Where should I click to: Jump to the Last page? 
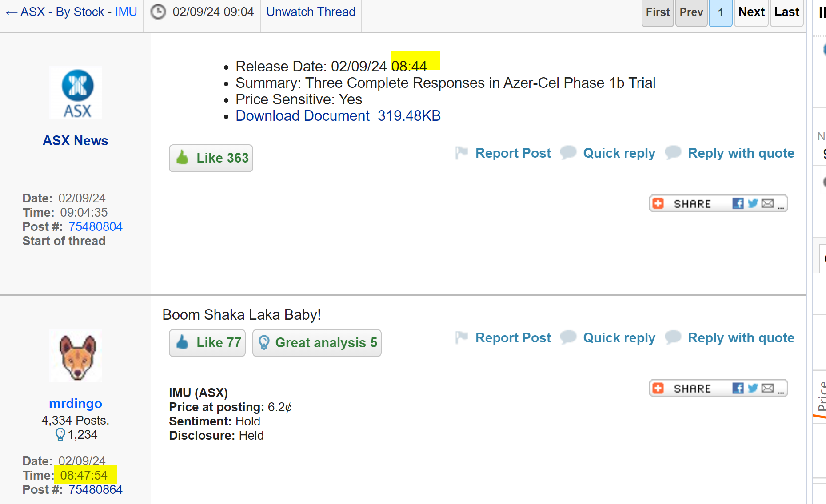click(786, 12)
